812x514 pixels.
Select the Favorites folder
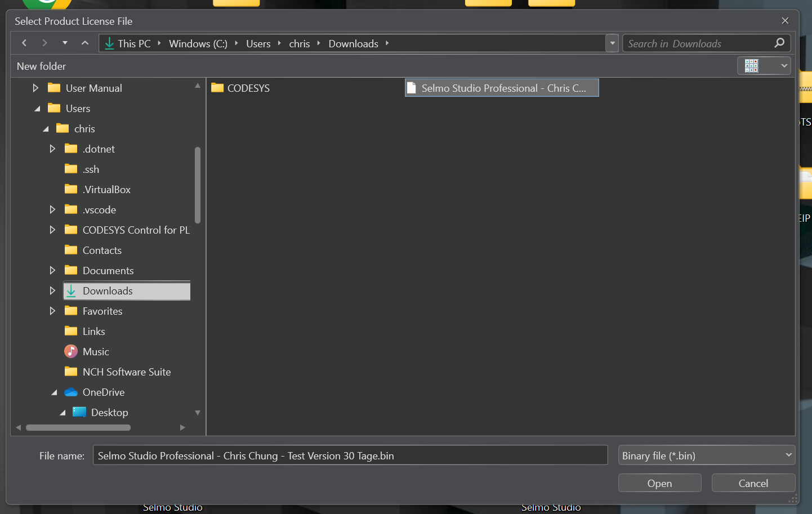(102, 311)
